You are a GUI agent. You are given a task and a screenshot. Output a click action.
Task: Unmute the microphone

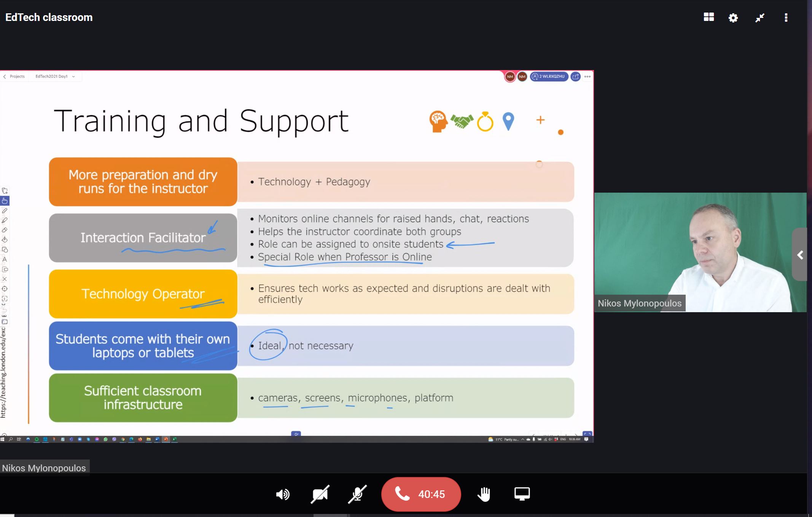click(x=357, y=494)
